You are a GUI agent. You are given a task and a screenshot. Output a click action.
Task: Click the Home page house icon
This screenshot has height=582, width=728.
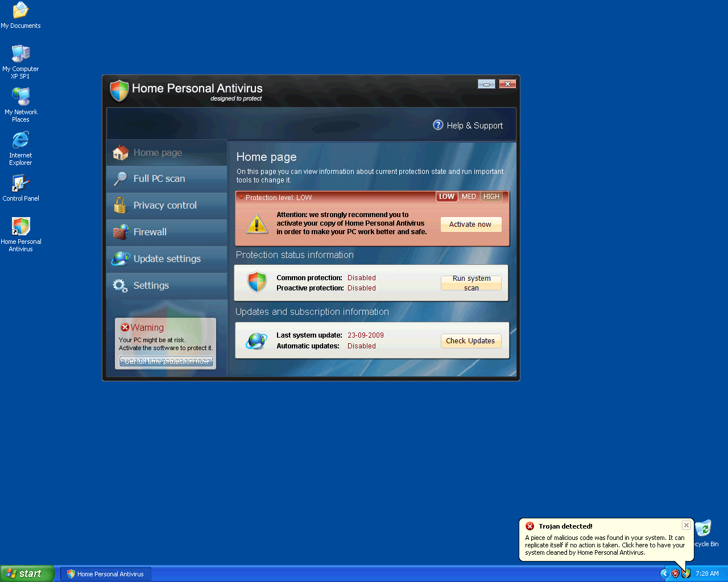[x=121, y=152]
